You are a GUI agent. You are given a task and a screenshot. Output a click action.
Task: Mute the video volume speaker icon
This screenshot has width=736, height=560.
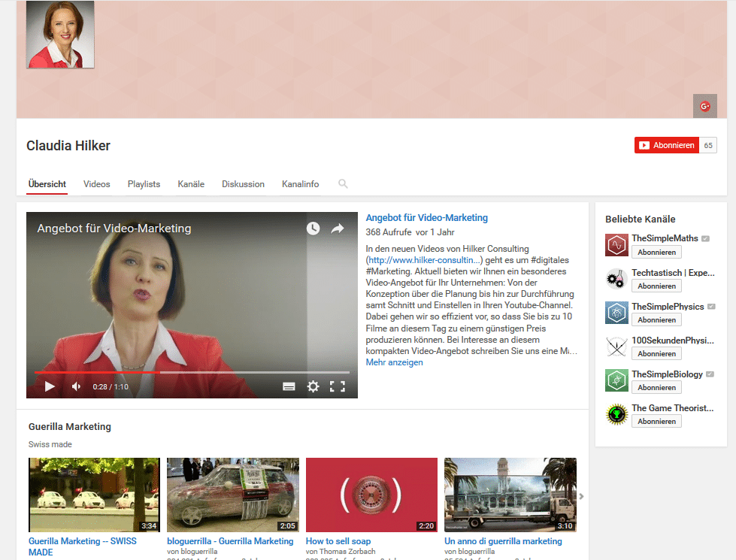pos(77,386)
